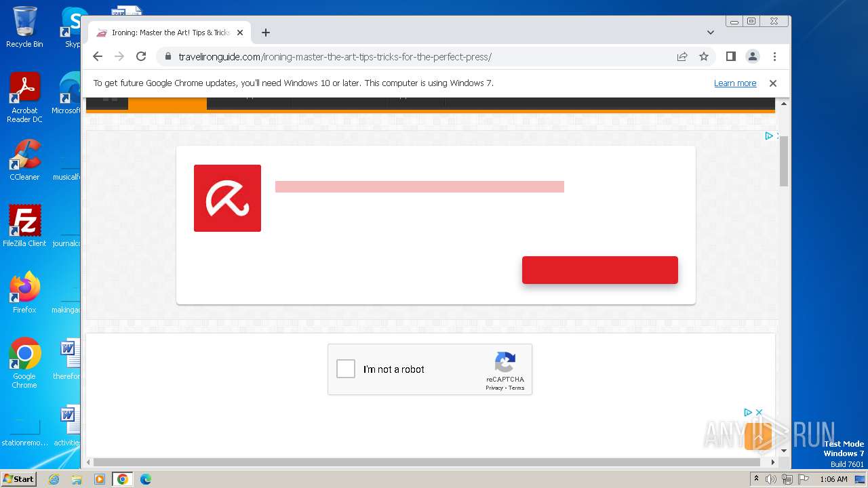Click the vertical scrollbar thumb
Viewport: 868px width, 488px height.
(784, 161)
